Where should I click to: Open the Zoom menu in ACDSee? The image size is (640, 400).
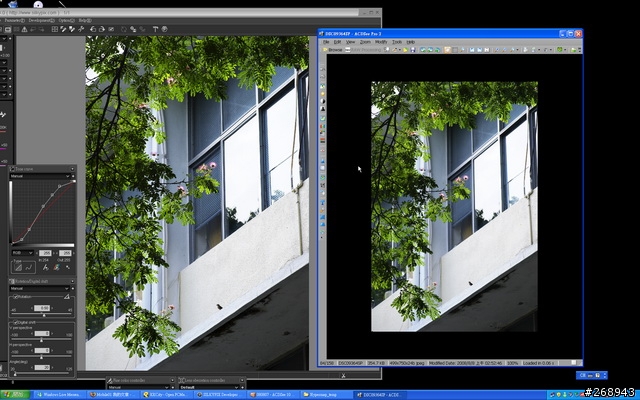[x=365, y=42]
